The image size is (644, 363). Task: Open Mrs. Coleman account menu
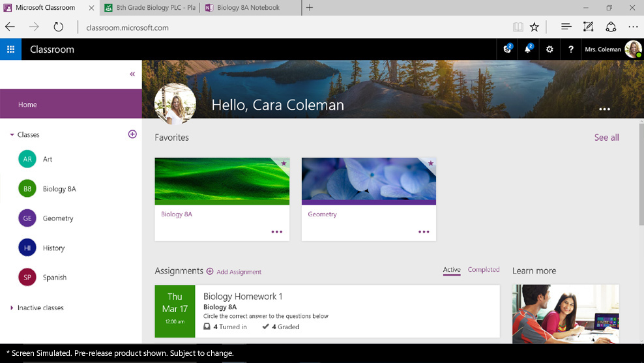tap(613, 50)
